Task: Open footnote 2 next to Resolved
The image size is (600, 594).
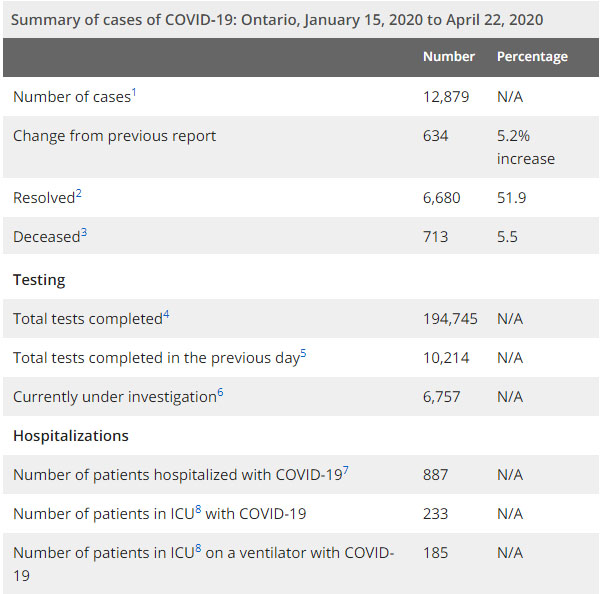Action: [x=78, y=192]
